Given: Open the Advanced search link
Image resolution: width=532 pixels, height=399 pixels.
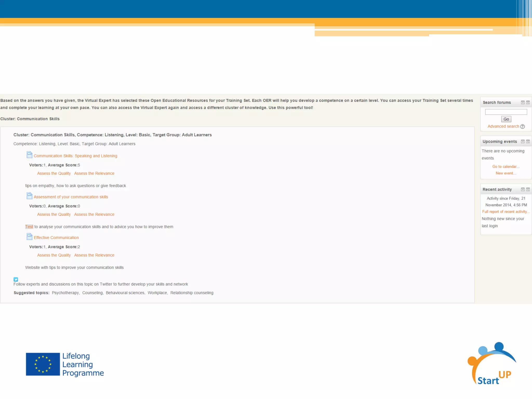Looking at the screenshot, I should point(503,127).
